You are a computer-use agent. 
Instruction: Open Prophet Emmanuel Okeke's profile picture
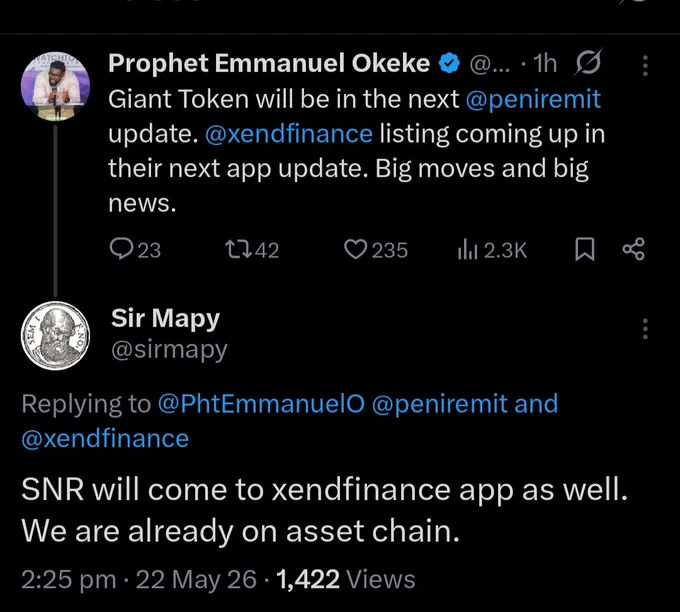[56, 87]
